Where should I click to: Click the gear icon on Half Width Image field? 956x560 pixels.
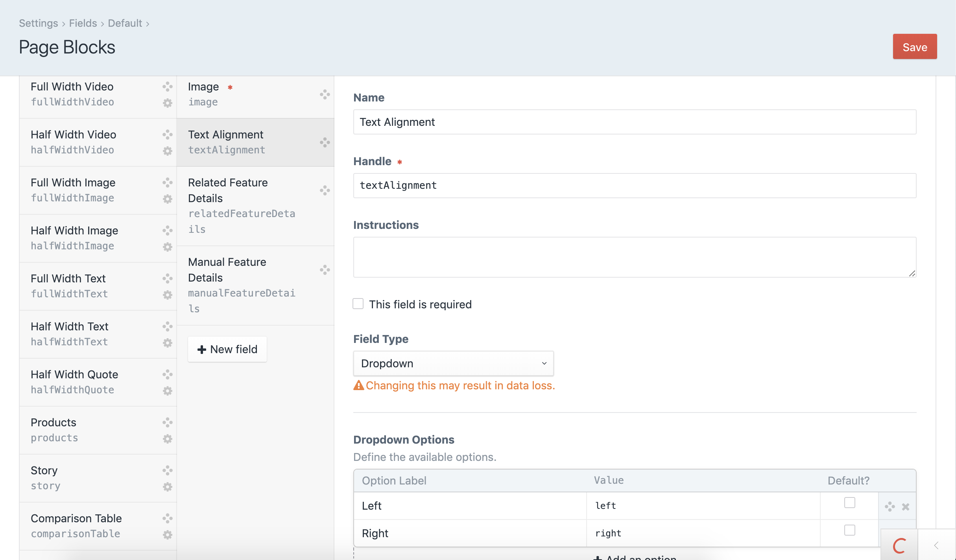(167, 247)
